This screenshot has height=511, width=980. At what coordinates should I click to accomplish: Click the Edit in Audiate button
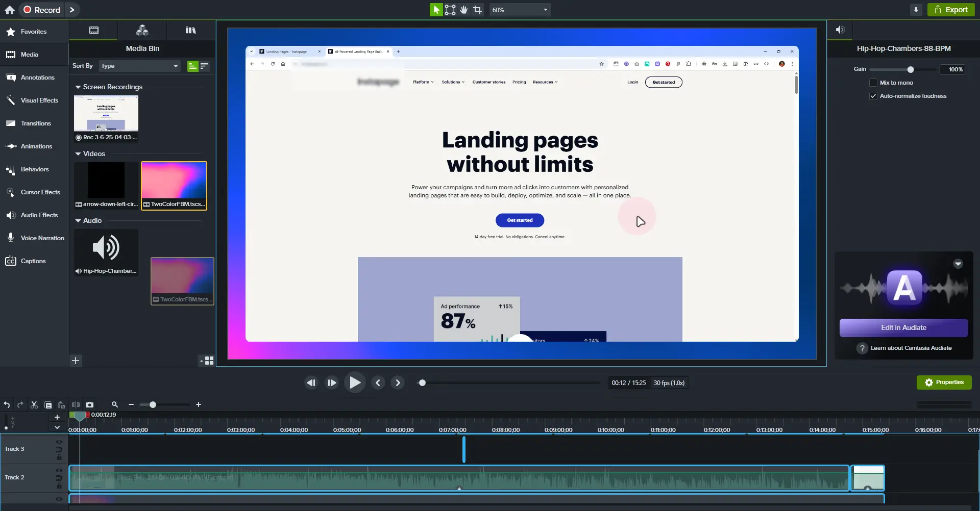[x=903, y=328]
